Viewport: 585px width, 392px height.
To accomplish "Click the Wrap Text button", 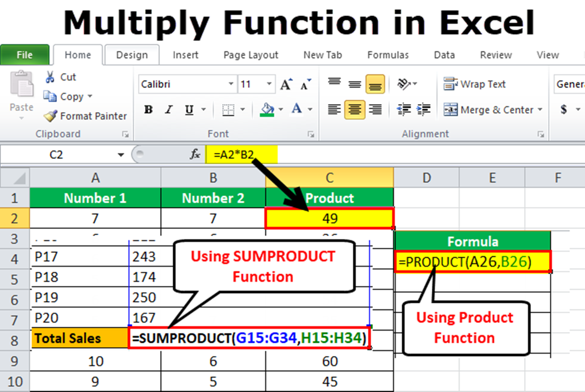I will click(474, 84).
